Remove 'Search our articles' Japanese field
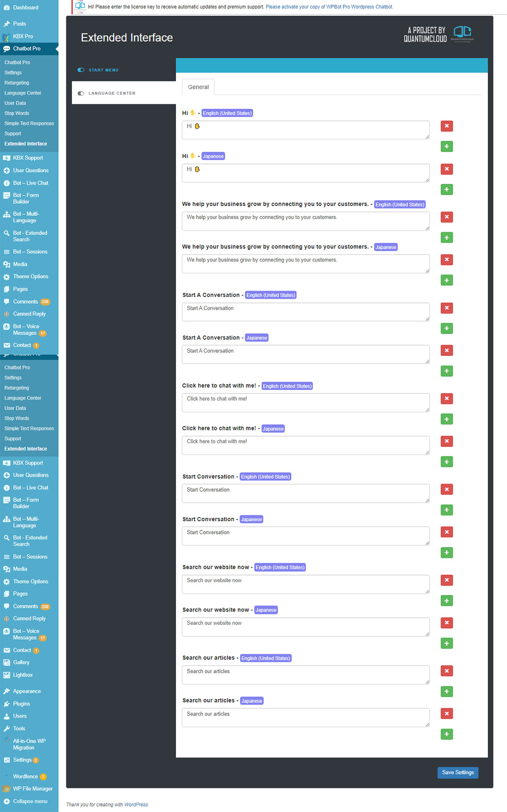507x812 pixels. [x=447, y=714]
